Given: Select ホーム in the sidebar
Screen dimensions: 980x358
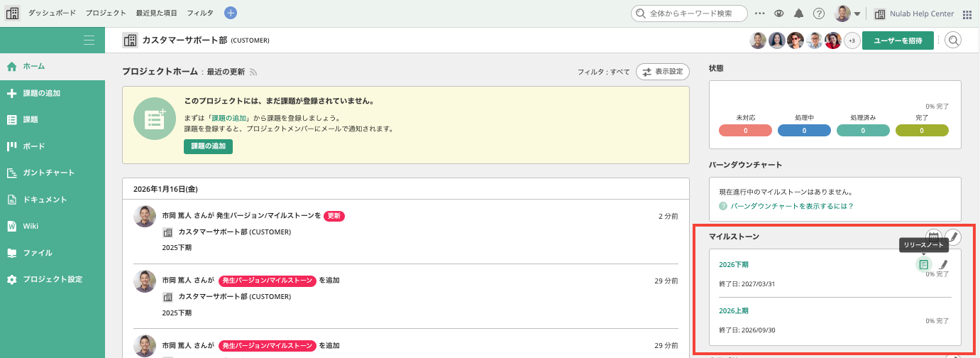Looking at the screenshot, I should pyautogui.click(x=53, y=66).
